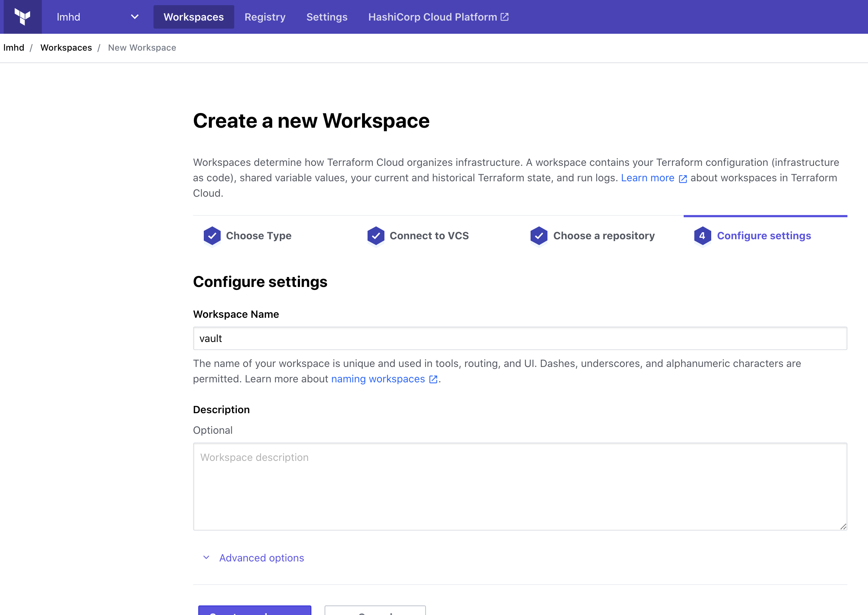Click the Choose Type completed checkmark badge

click(x=212, y=236)
